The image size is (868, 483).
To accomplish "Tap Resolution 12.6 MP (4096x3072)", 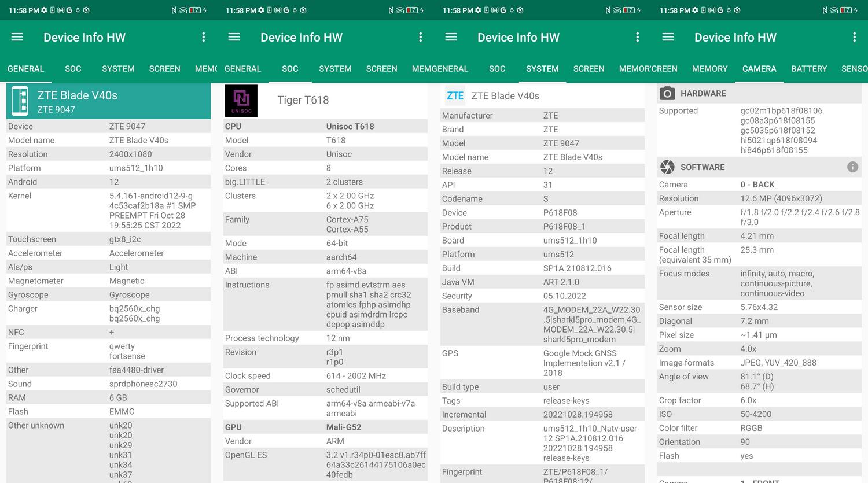I will click(x=781, y=198).
